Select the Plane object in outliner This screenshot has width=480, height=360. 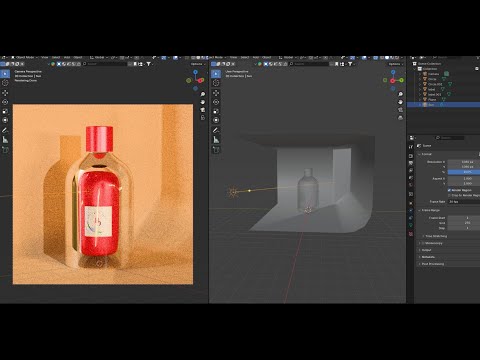tap(432, 100)
